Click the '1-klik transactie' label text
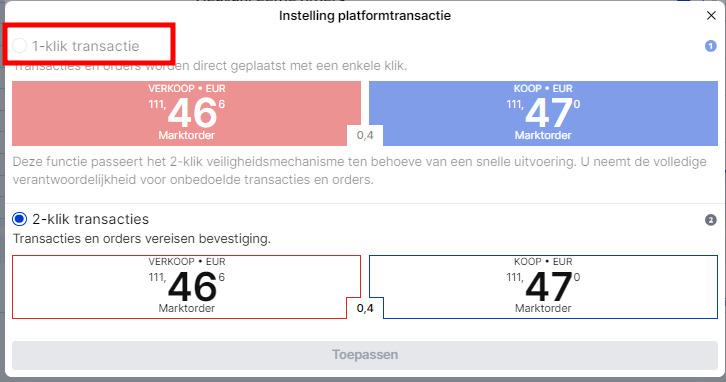 pyautogui.click(x=86, y=46)
